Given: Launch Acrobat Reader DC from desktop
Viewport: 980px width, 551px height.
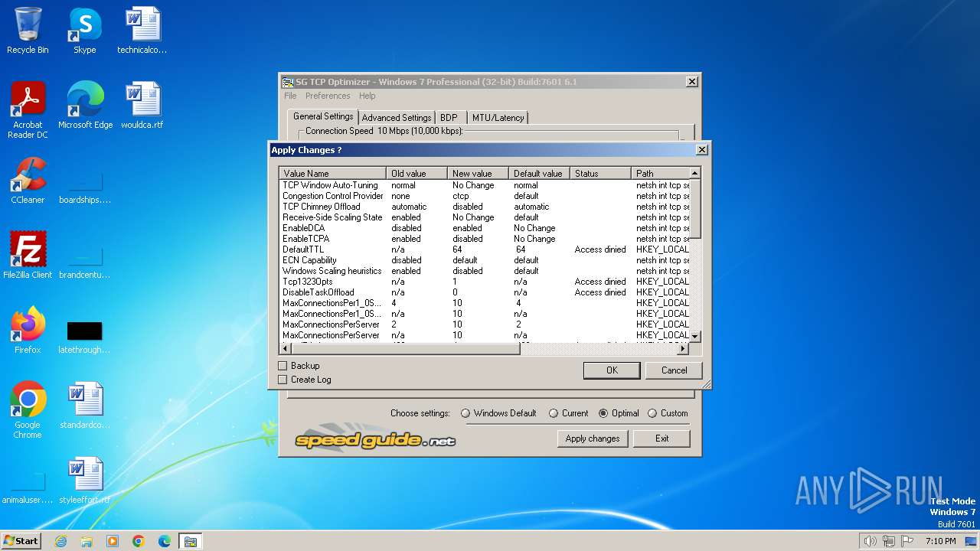Looking at the screenshot, I should coord(28,110).
